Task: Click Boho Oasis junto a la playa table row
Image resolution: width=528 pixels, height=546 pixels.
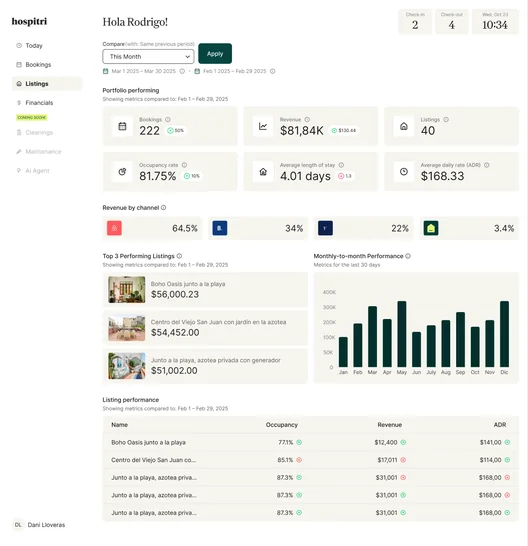Action: click(x=311, y=443)
